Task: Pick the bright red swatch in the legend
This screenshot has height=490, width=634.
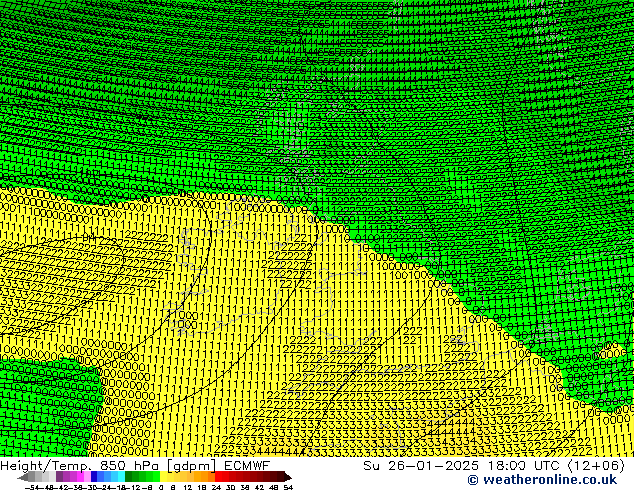Action: [218, 476]
